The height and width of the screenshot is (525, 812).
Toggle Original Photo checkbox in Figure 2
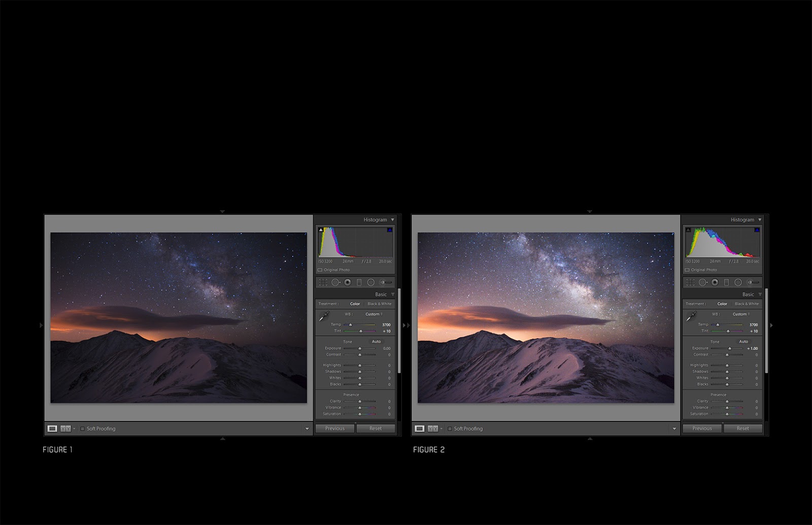click(687, 270)
